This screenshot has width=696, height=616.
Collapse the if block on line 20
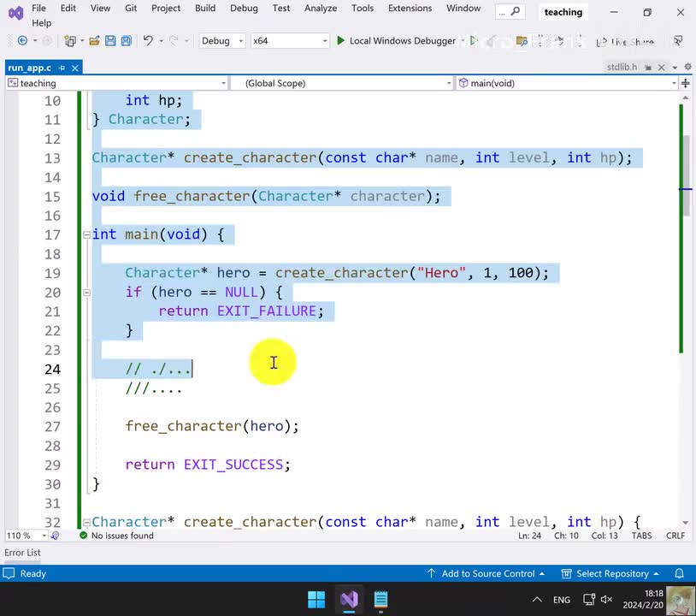[87, 293]
